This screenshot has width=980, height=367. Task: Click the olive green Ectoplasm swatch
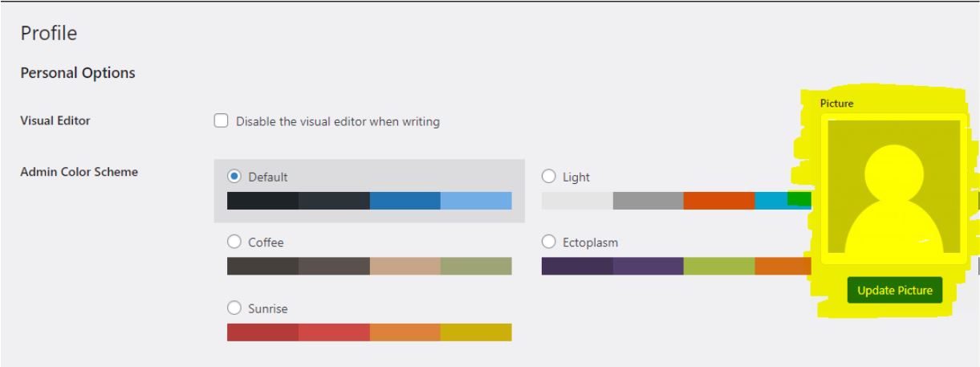(x=719, y=266)
